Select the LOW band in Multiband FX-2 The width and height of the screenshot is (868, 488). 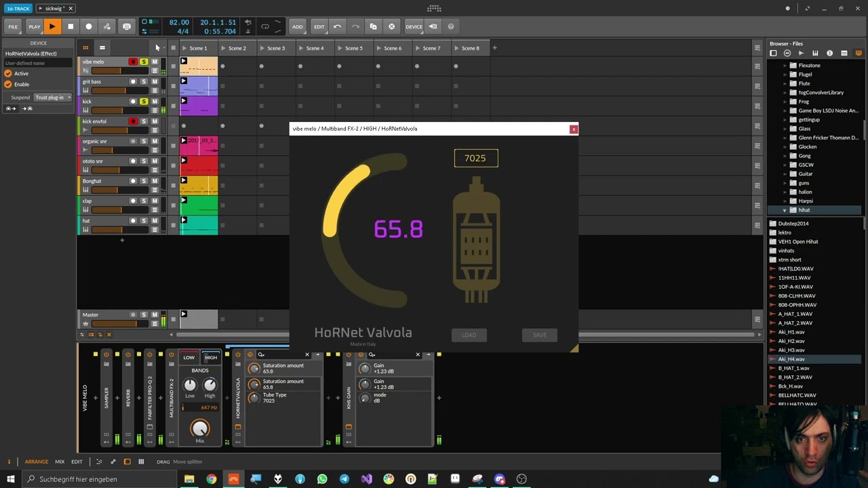coord(189,357)
